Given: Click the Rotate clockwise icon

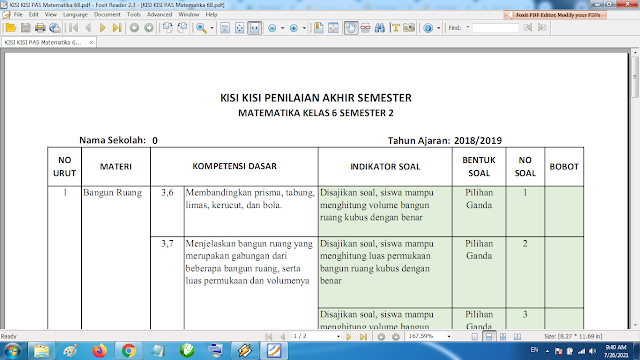Looking at the screenshot, I should pyautogui.click(x=182, y=28).
